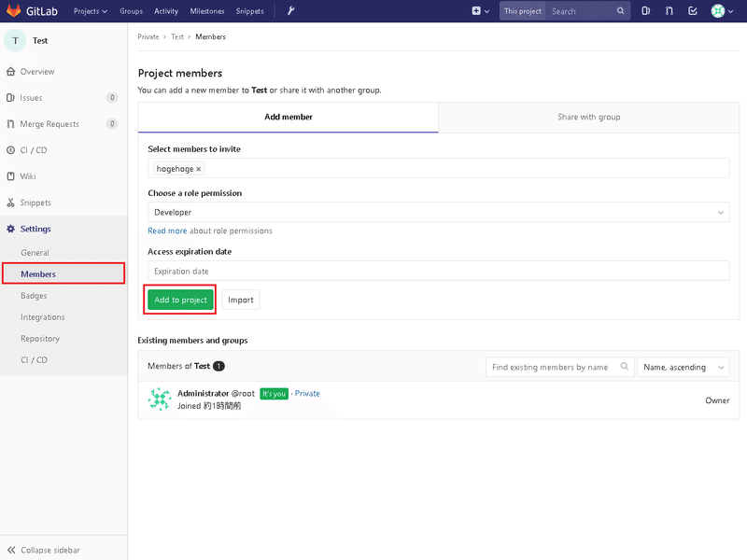Open the merge requests icon in navbar
747x560 pixels.
click(669, 10)
